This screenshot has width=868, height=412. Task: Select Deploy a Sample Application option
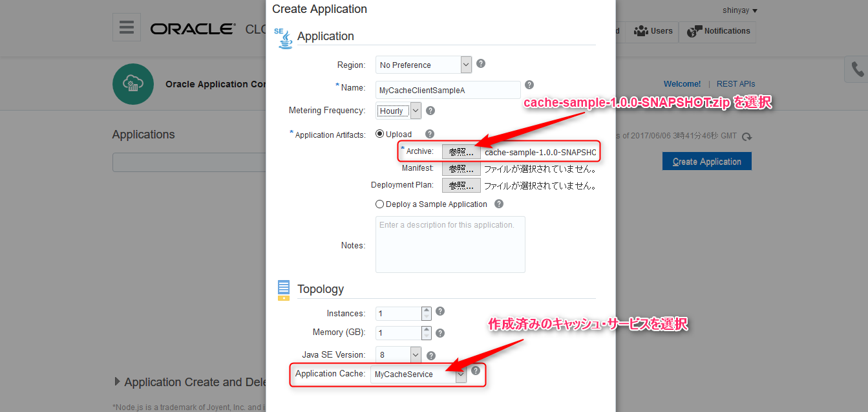tap(380, 204)
